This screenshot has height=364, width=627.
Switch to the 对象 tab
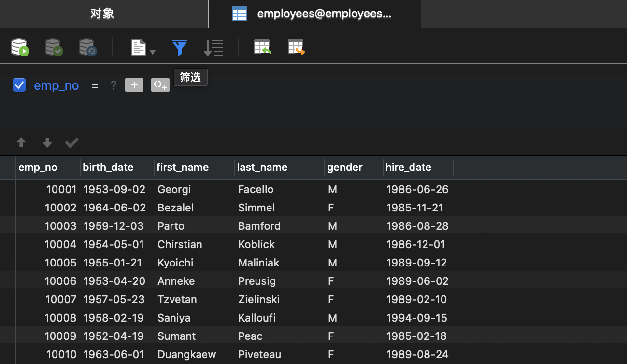pyautogui.click(x=102, y=14)
